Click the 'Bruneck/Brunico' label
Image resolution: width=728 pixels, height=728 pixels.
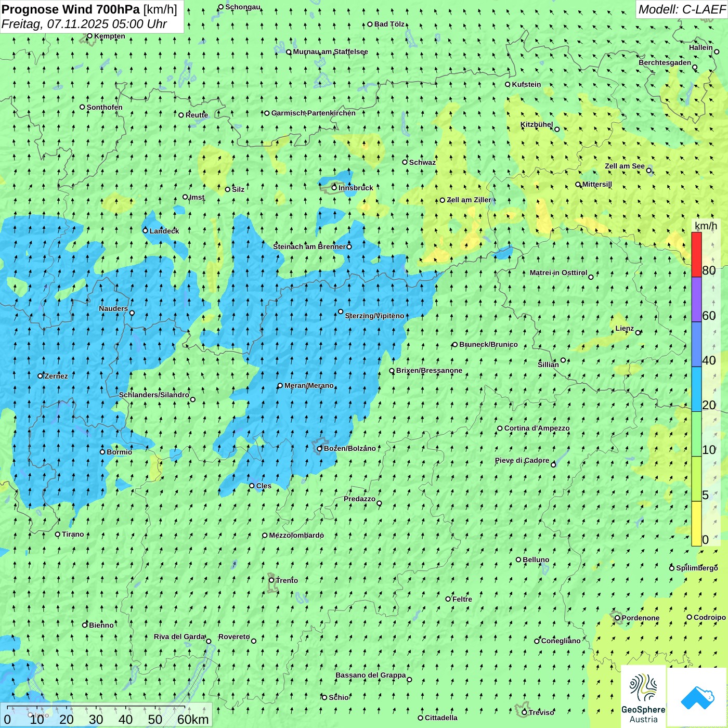pyautogui.click(x=489, y=344)
